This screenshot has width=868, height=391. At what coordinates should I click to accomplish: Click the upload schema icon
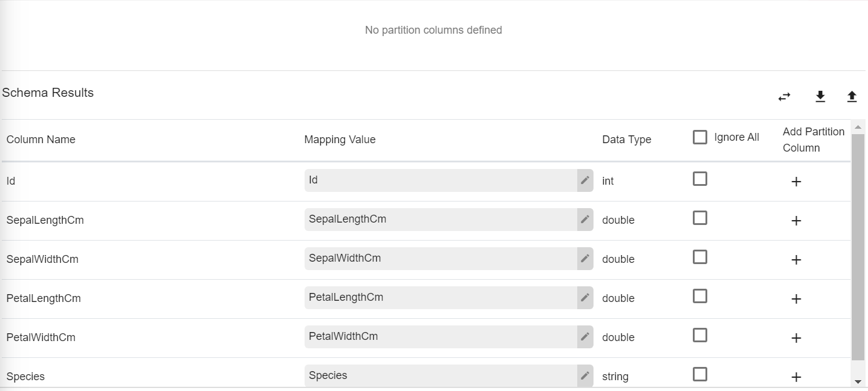coord(852,97)
